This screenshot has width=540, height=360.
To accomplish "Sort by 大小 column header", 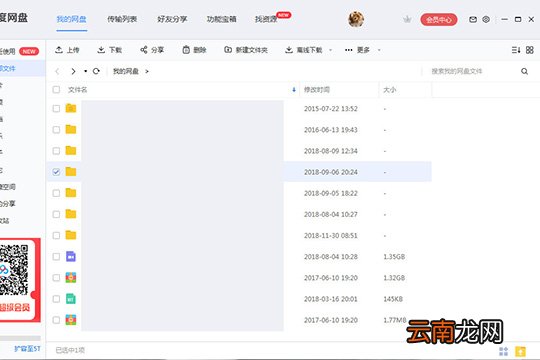I will pos(390,90).
